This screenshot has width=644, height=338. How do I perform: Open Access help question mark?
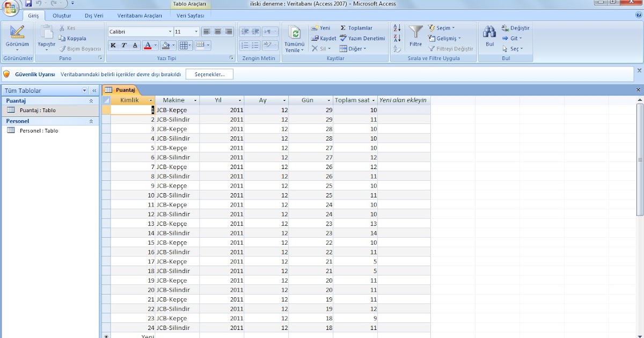pos(638,15)
